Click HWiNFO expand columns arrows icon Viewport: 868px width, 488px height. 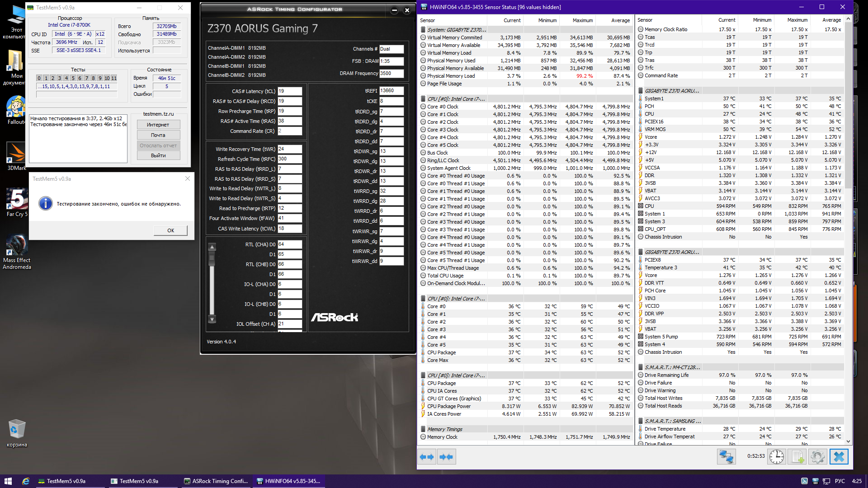pyautogui.click(x=427, y=457)
